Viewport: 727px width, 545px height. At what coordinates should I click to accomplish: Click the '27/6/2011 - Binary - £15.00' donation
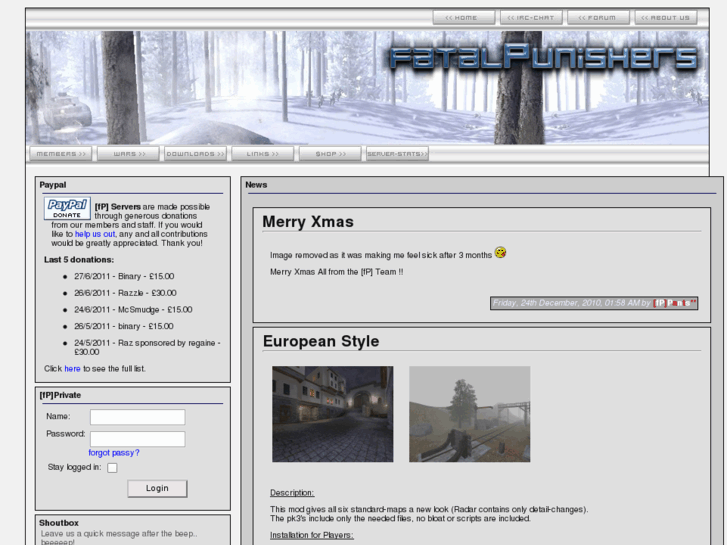[x=124, y=276]
